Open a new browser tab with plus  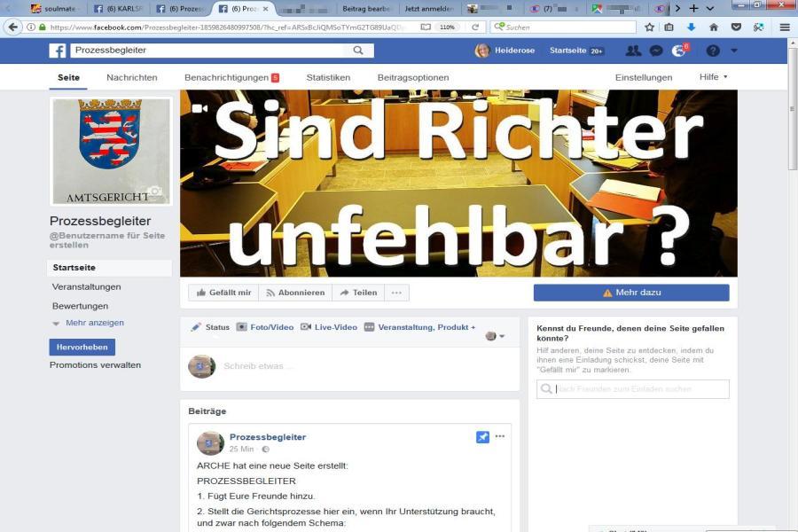693,8
